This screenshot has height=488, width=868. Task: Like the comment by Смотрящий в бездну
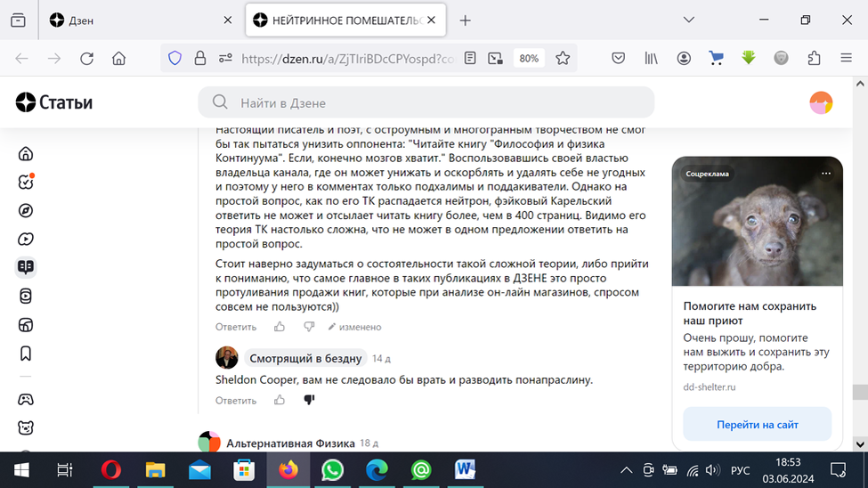(x=280, y=400)
